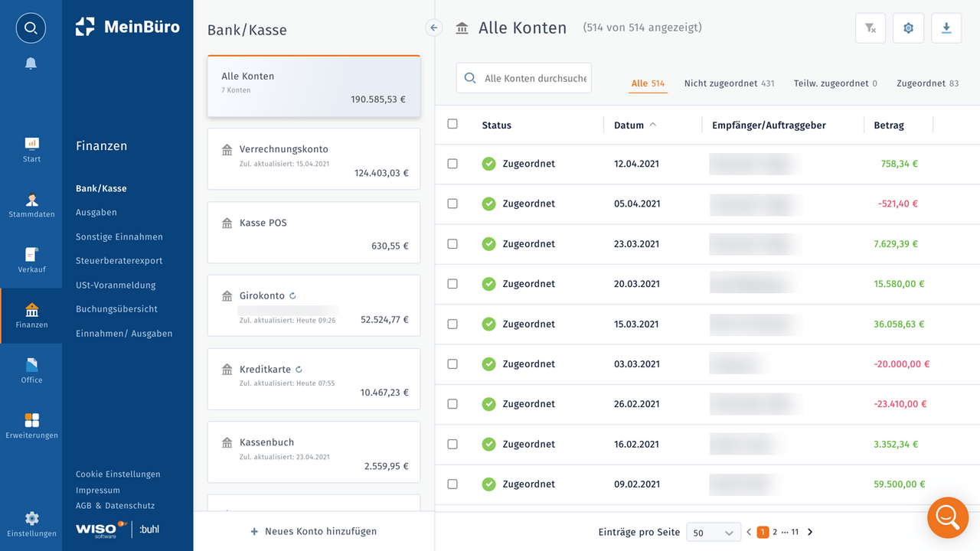
Task: Click the plus icon for Neues Konto
Action: [254, 531]
